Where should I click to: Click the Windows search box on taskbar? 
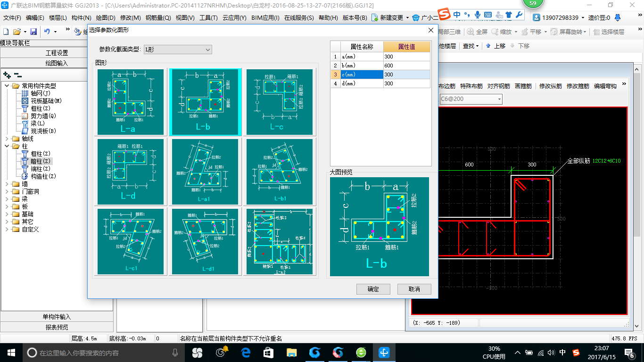tap(104, 353)
